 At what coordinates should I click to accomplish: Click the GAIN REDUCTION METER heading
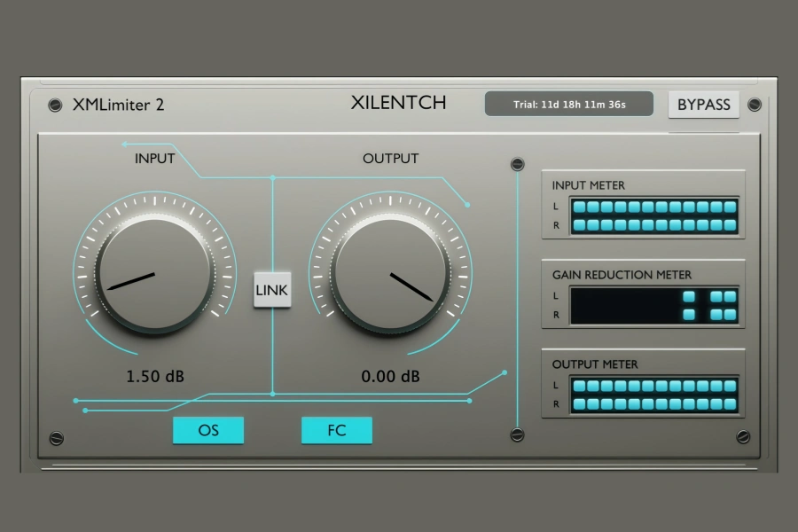click(x=622, y=275)
